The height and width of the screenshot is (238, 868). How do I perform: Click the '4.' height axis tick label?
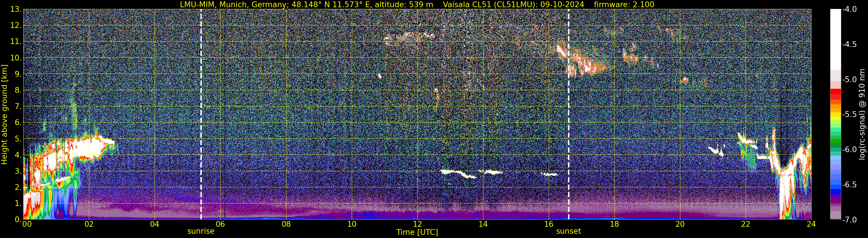tap(18, 155)
